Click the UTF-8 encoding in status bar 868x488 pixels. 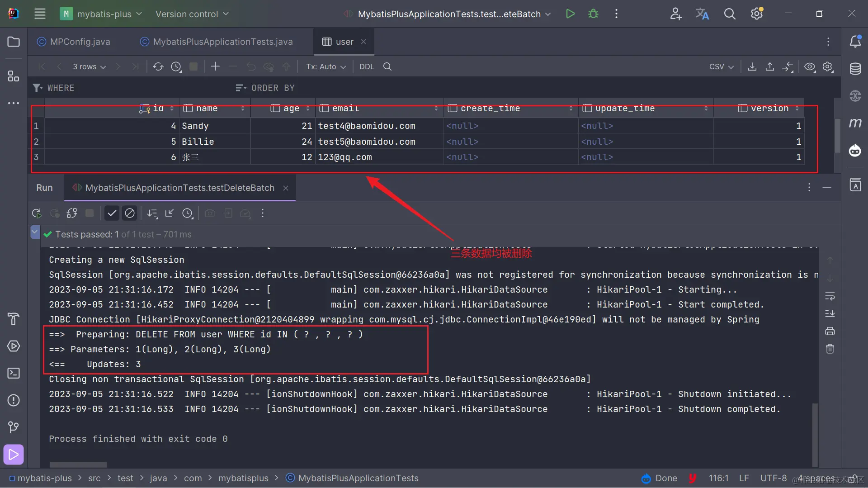click(774, 478)
